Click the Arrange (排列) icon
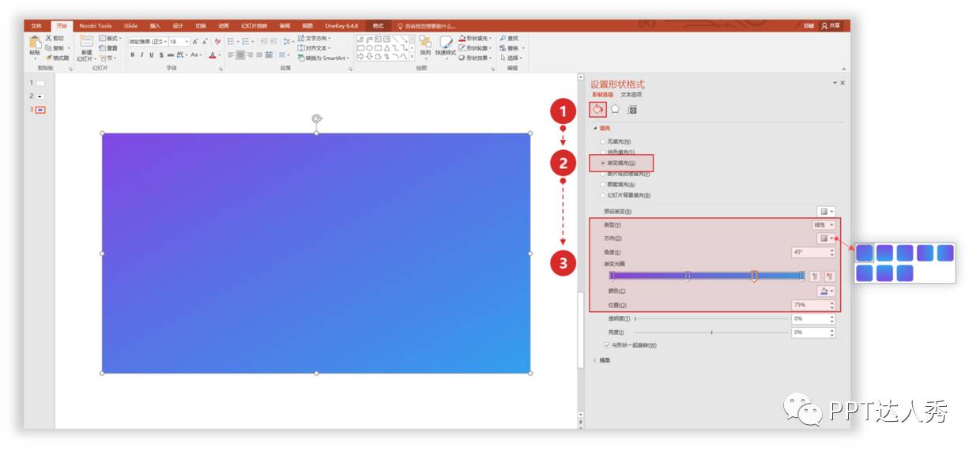Image resolution: width=980 pixels, height=455 pixels. point(425,43)
